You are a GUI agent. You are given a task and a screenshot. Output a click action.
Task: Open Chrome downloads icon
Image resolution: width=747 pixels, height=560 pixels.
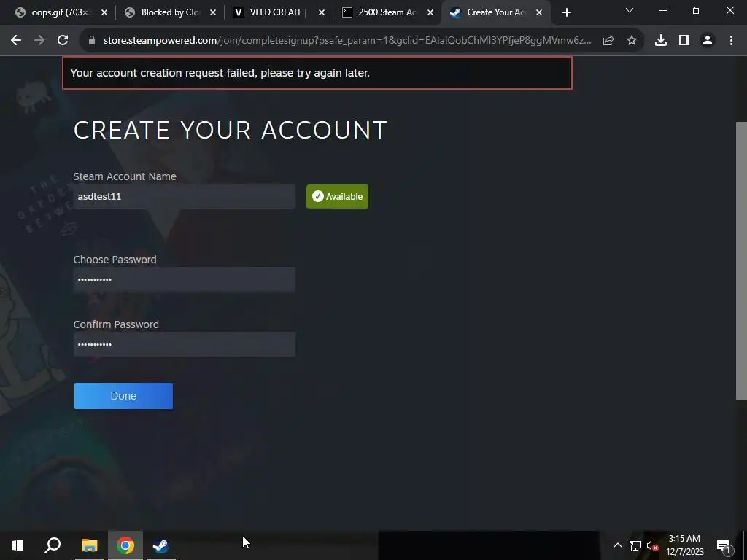click(661, 41)
